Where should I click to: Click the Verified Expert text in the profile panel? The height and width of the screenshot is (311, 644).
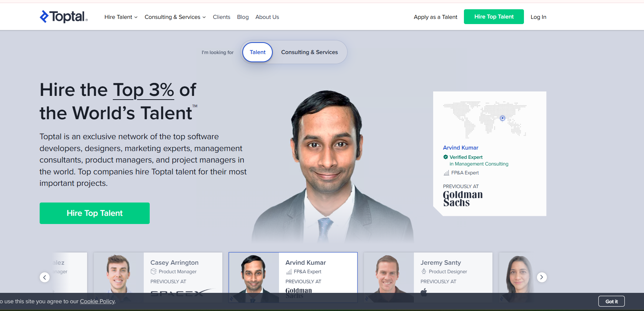466,157
